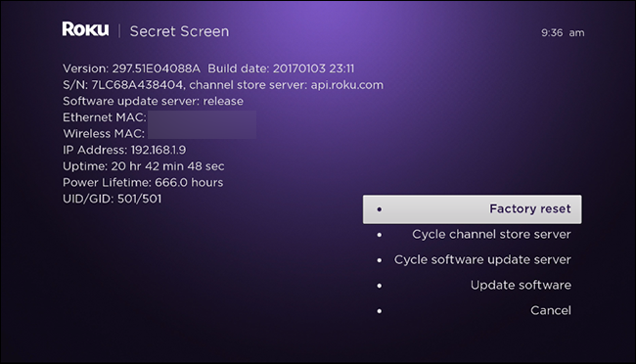Click the bullet beside Cycle channel store server
The width and height of the screenshot is (636, 364).
click(x=380, y=235)
